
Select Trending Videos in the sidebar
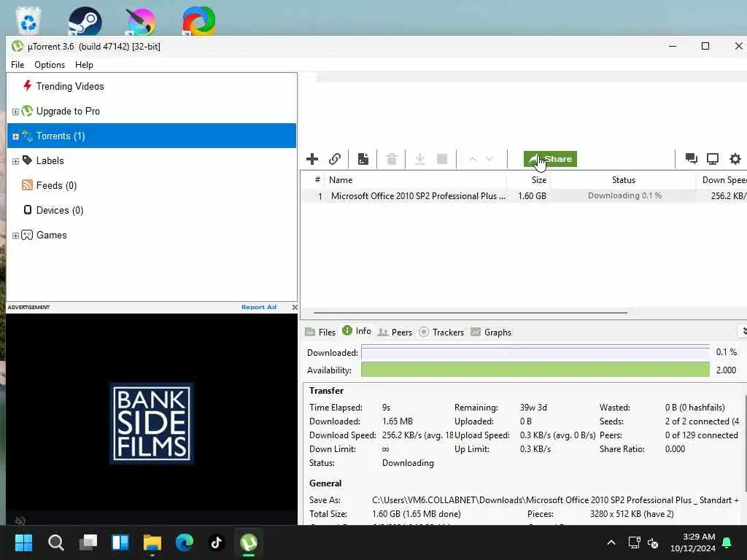[x=70, y=86]
